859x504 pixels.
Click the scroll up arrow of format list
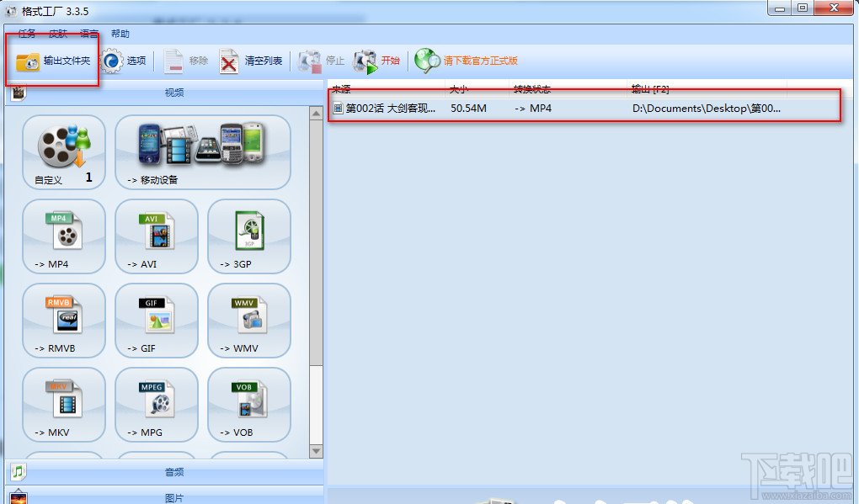(x=316, y=114)
